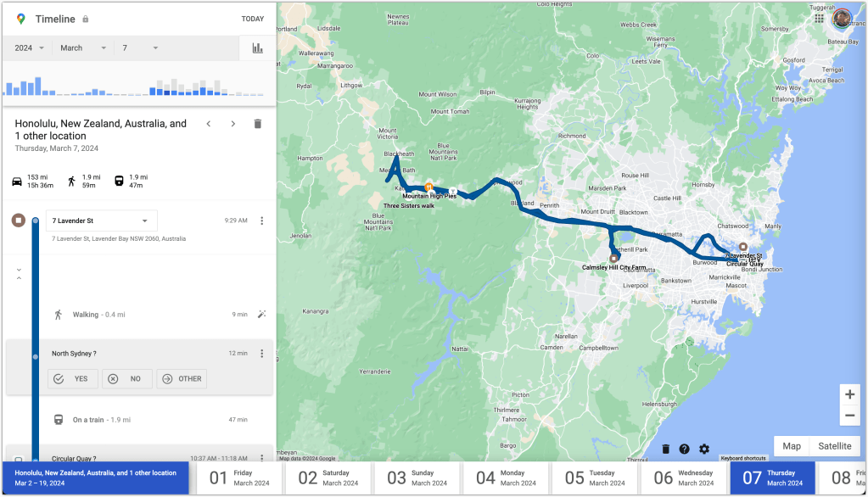Confirm North Sydney with YES
This screenshot has width=868, height=497.
[x=73, y=379]
